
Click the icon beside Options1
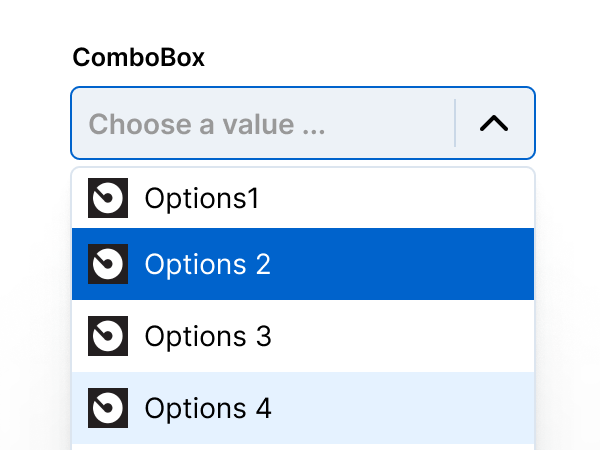107,198
